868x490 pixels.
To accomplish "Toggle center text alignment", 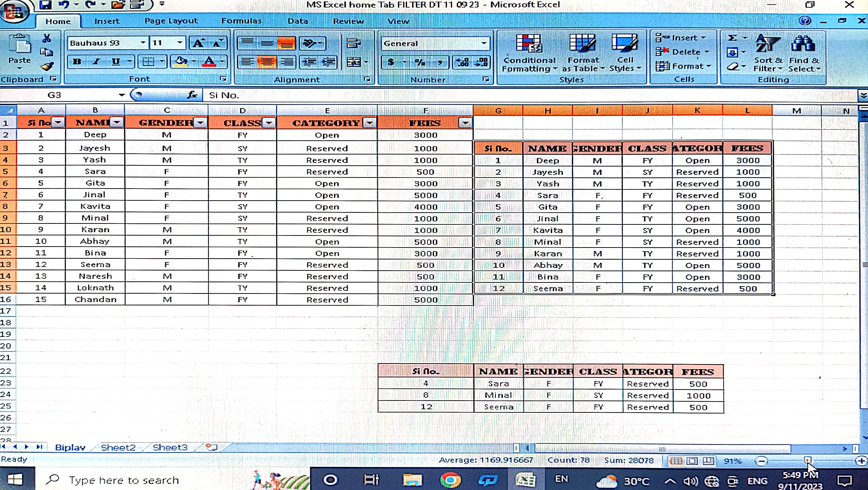I will pos(267,62).
